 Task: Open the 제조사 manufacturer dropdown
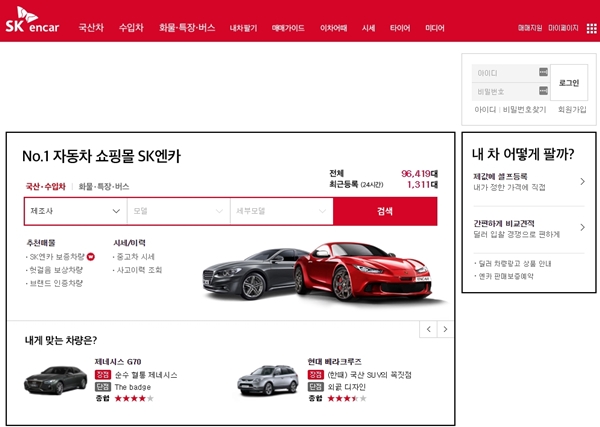point(75,211)
